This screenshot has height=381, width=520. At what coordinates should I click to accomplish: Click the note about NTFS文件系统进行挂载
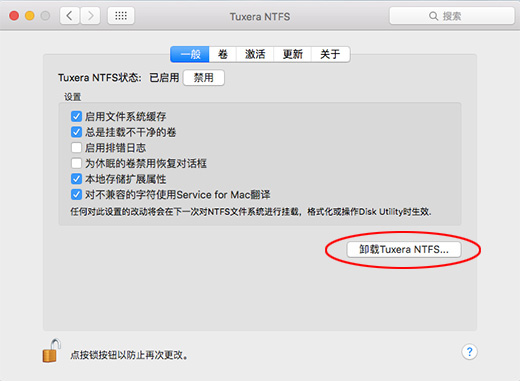pos(251,212)
